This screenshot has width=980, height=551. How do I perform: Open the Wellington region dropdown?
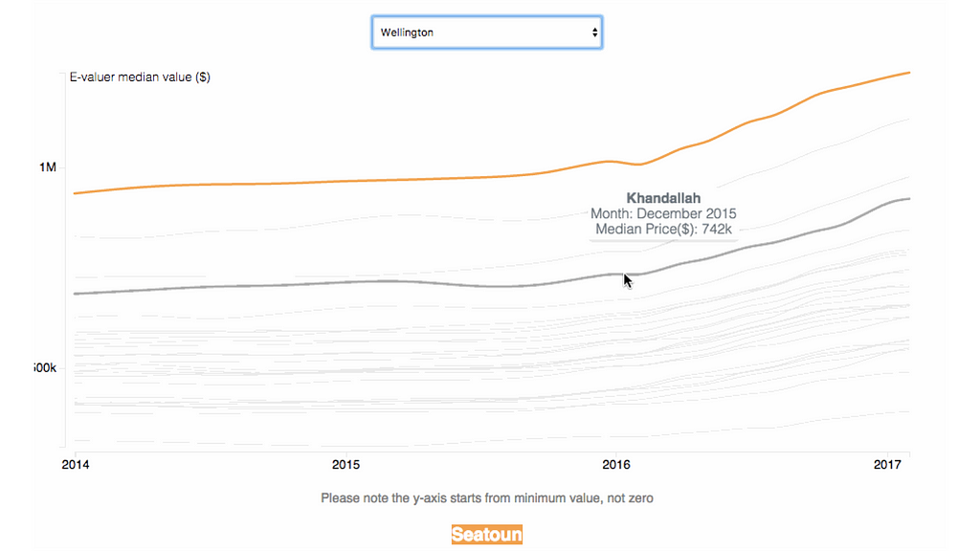486,33
